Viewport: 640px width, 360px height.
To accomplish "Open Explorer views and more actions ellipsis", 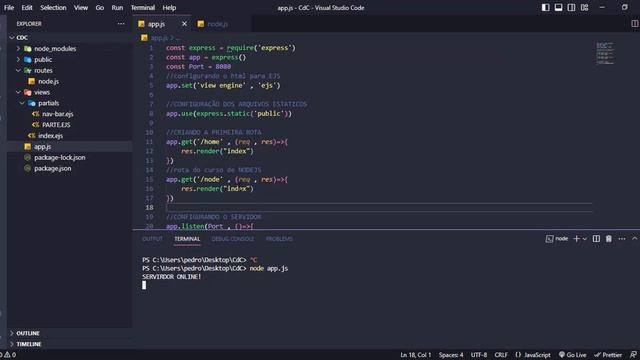I will coord(121,24).
